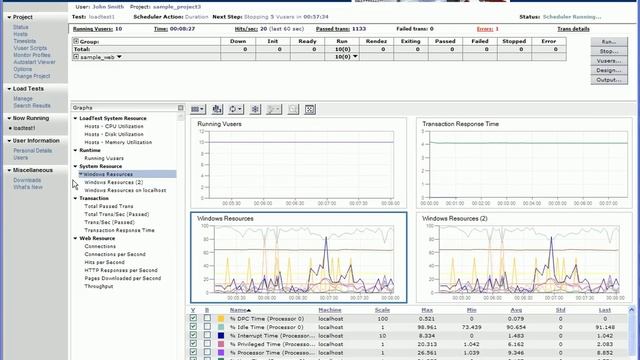The height and width of the screenshot is (360, 640).
Task: Expand the Group row plus icon
Action: coord(76,41)
